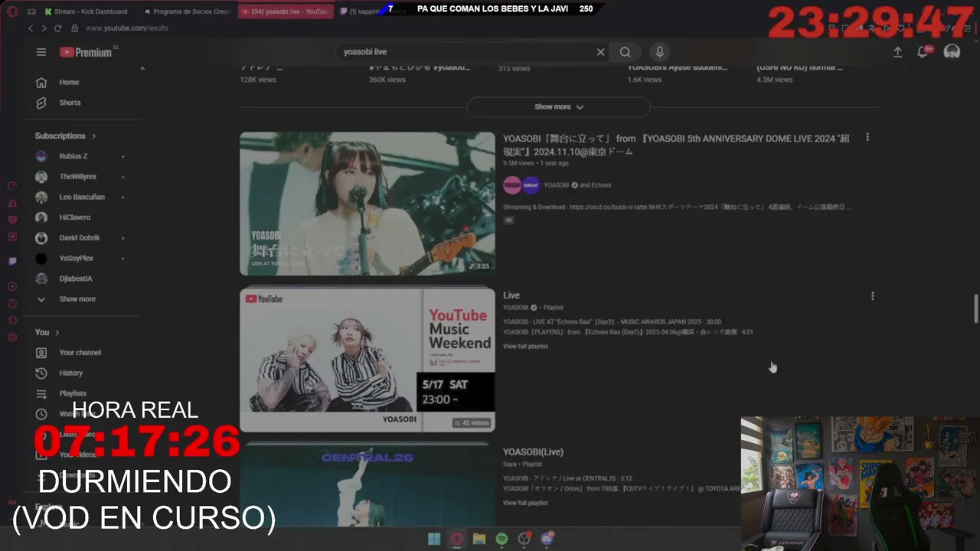Screen dimensions: 980x551
Task: Go to YouTube Premium home logo
Action: (87, 52)
